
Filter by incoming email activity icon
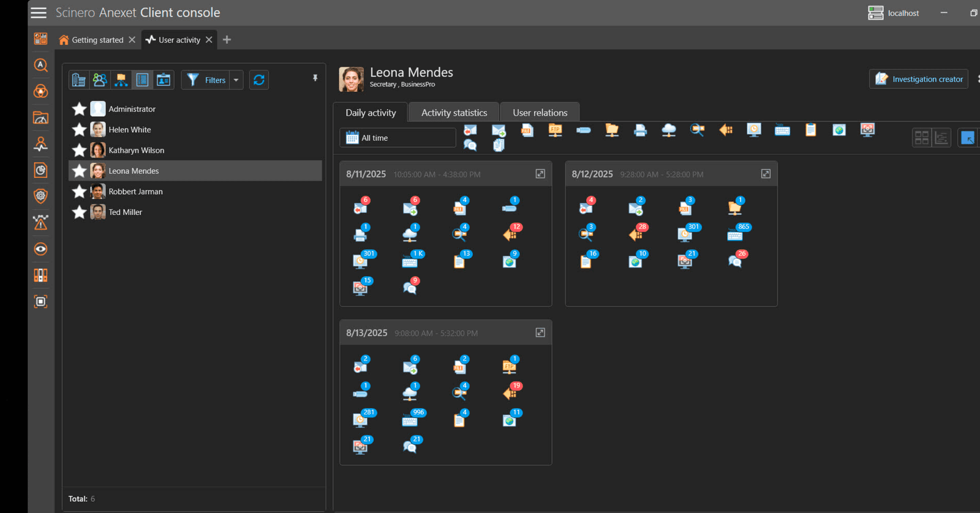(x=470, y=130)
